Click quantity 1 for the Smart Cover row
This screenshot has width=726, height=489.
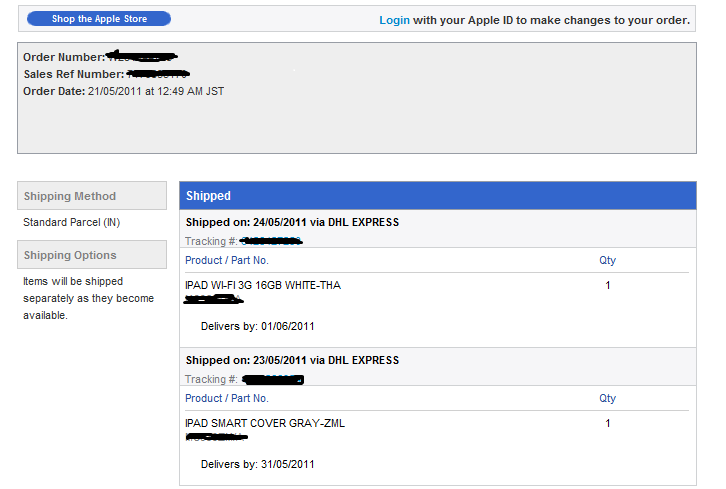tap(608, 423)
